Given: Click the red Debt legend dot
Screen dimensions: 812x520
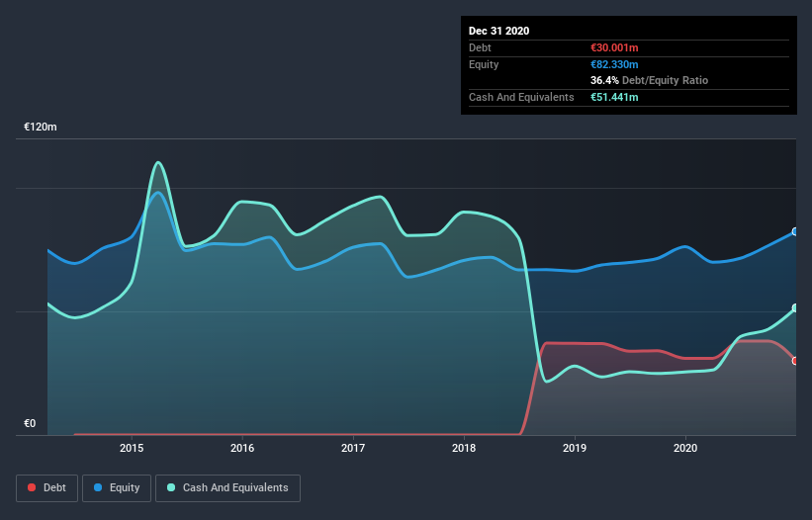Looking at the screenshot, I should click(32, 487).
